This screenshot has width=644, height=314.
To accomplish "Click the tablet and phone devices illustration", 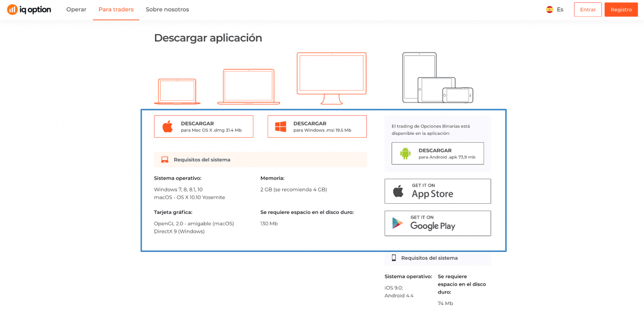I will (437, 78).
